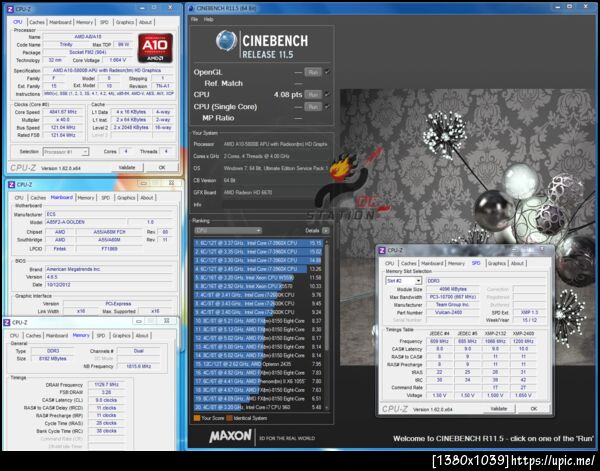The width and height of the screenshot is (600, 471).
Task: Click OK in top CPU-Z window
Action: click(162, 168)
